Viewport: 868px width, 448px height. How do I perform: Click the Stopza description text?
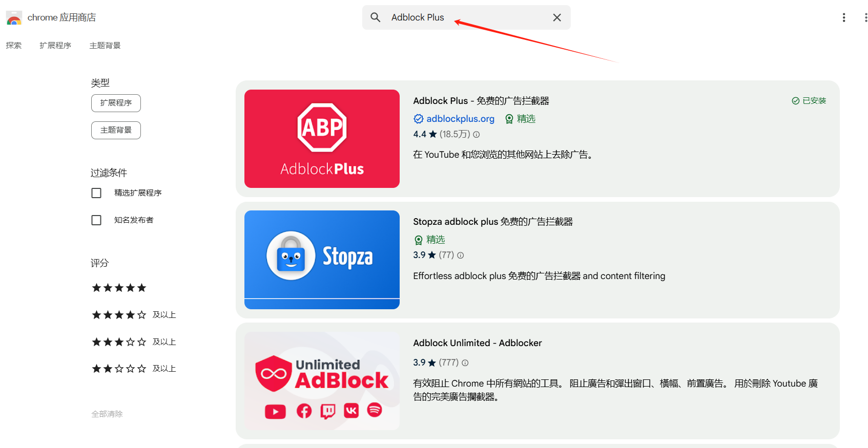[x=539, y=276]
